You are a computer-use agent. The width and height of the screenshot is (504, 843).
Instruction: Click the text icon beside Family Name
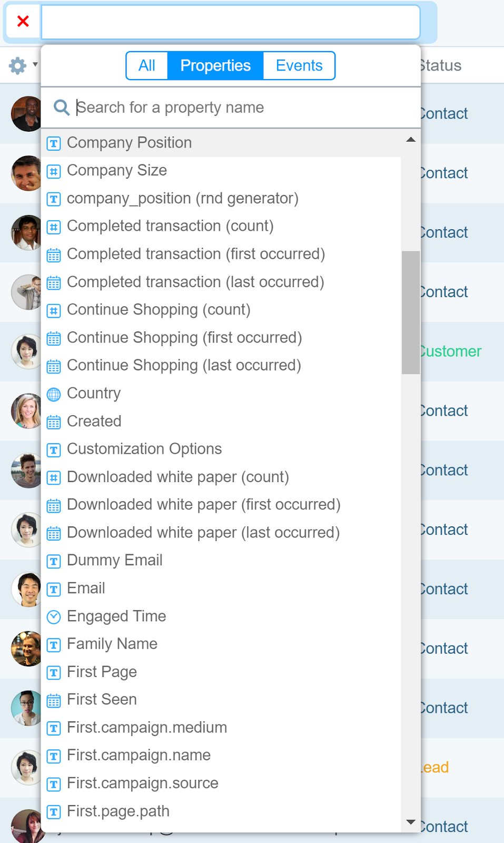[54, 645]
